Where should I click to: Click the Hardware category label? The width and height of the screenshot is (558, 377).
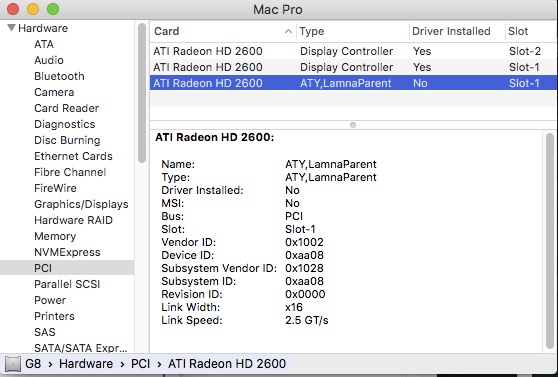point(43,28)
